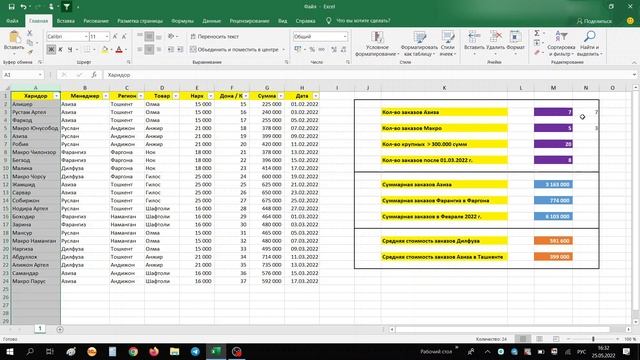Open filter dropdown for Регион column
640x360 pixels.
140,96
